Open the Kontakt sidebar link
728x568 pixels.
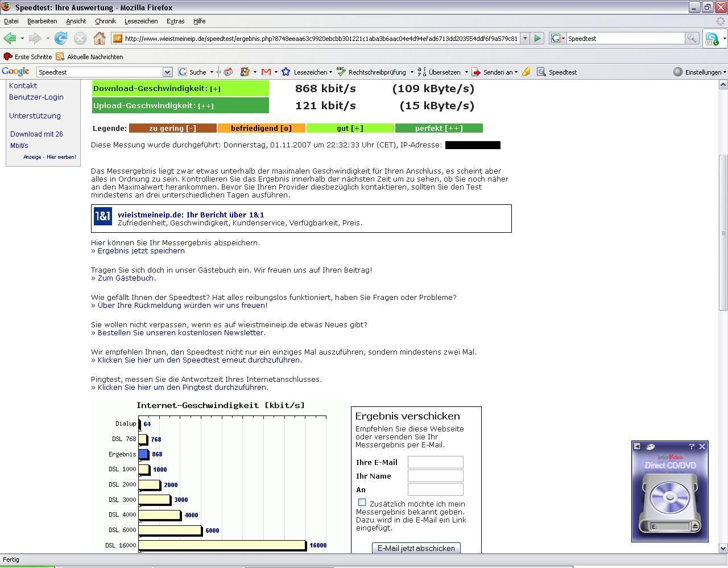point(23,85)
